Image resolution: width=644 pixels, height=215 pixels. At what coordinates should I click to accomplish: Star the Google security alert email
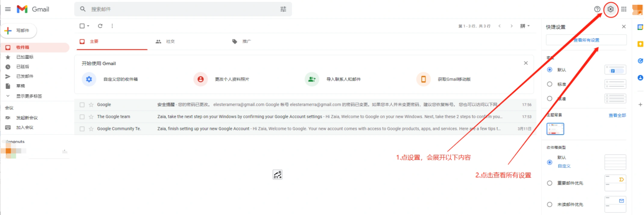coord(91,105)
